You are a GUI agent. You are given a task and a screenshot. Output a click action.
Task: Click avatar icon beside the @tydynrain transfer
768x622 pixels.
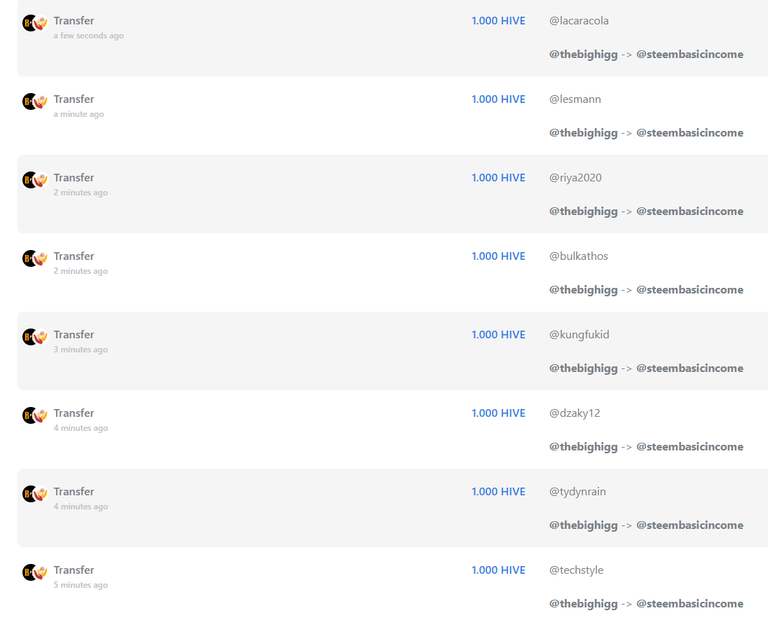[35, 494]
